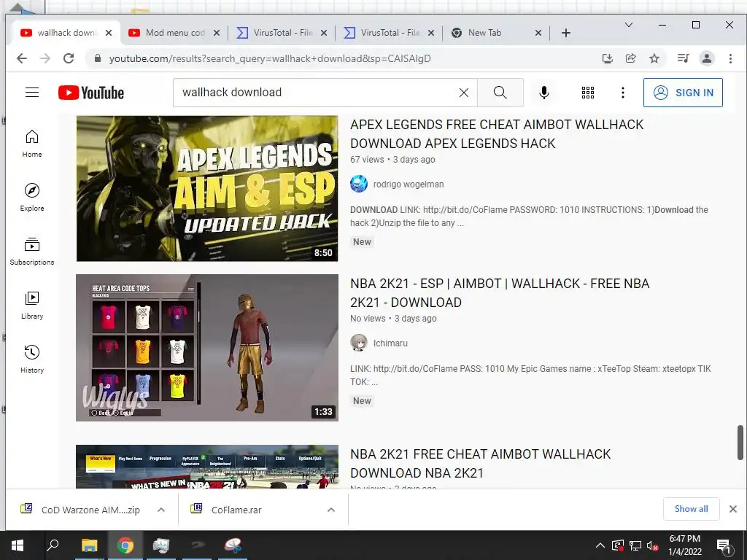Open rodrigo wogelman channel name

409,184
